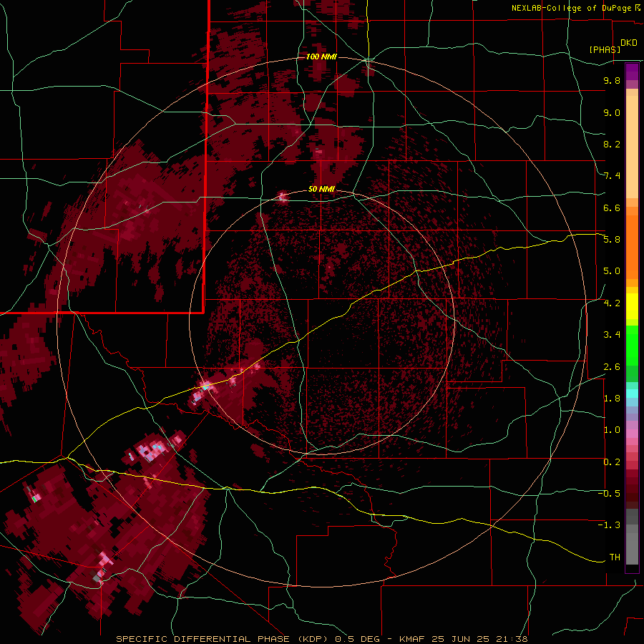Image resolution: width=644 pixels, height=644 pixels.
Task: Click the 3.4 scale value
Action: pos(612,335)
